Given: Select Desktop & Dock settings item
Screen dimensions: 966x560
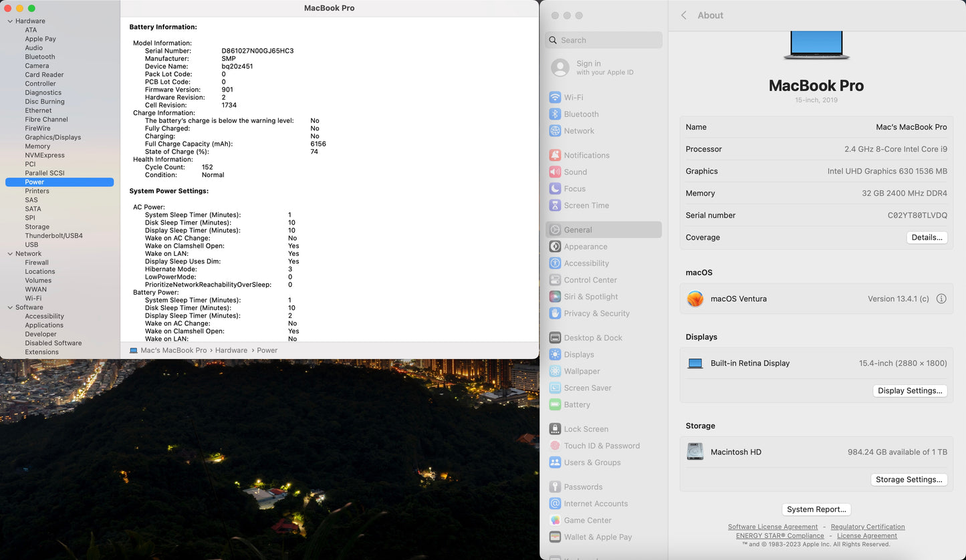Looking at the screenshot, I should [x=592, y=338].
